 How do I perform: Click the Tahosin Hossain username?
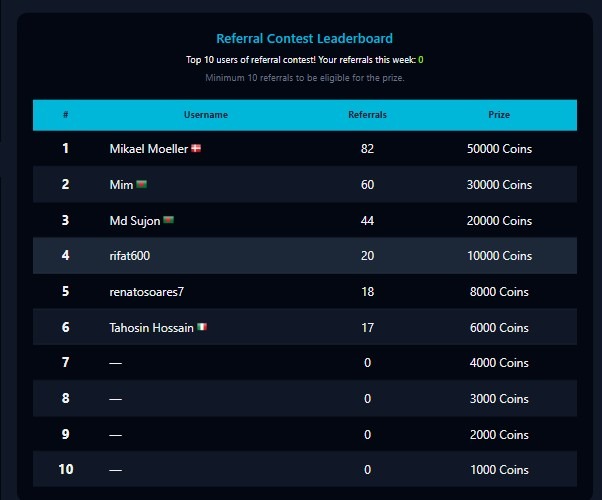pos(152,328)
